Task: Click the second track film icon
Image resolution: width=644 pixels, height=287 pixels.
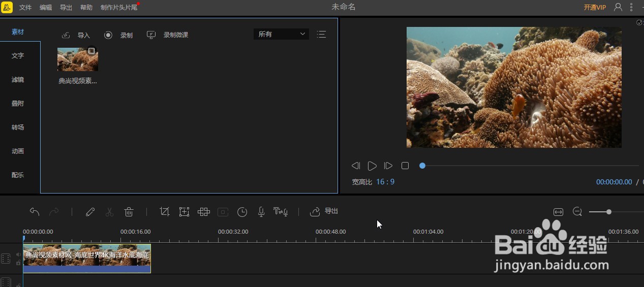Action: pyautogui.click(x=6, y=282)
